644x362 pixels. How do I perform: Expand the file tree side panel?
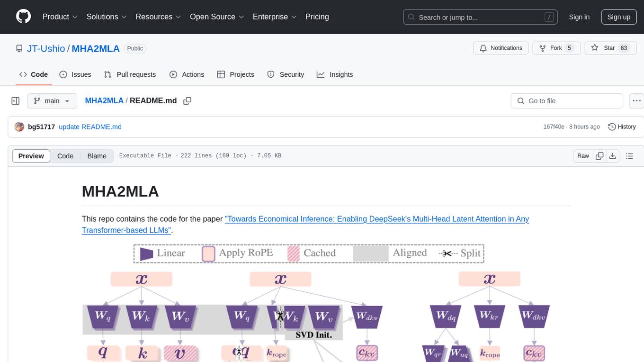click(x=16, y=101)
